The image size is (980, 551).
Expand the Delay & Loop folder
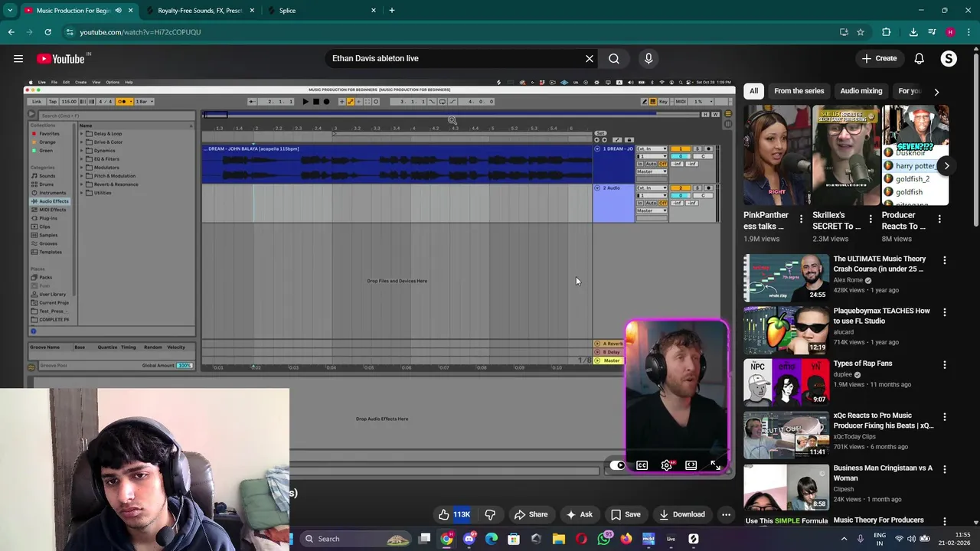(81, 134)
